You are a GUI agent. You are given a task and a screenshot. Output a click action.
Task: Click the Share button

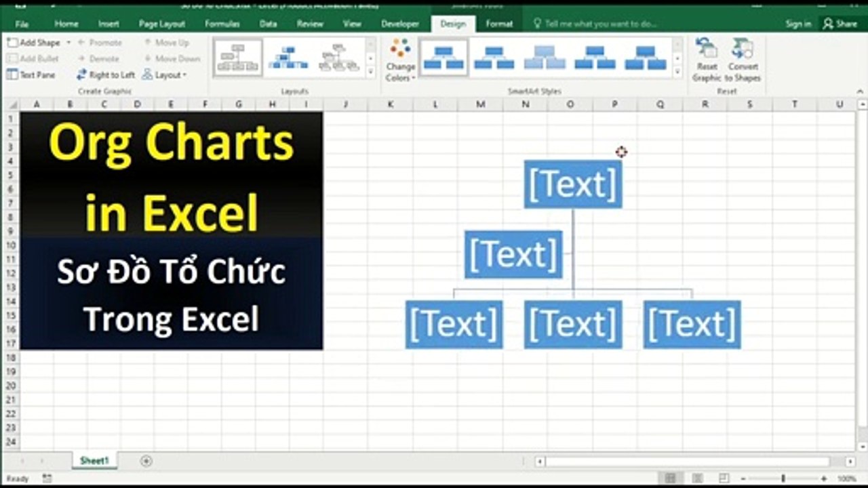[840, 24]
